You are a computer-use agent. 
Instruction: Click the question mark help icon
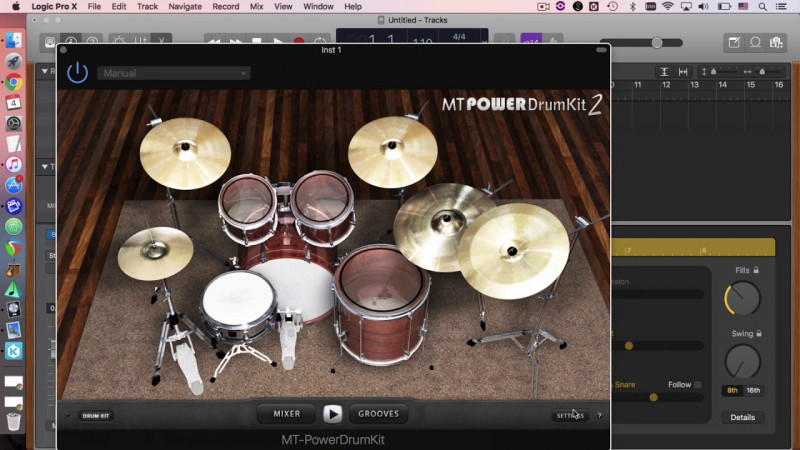[599, 415]
